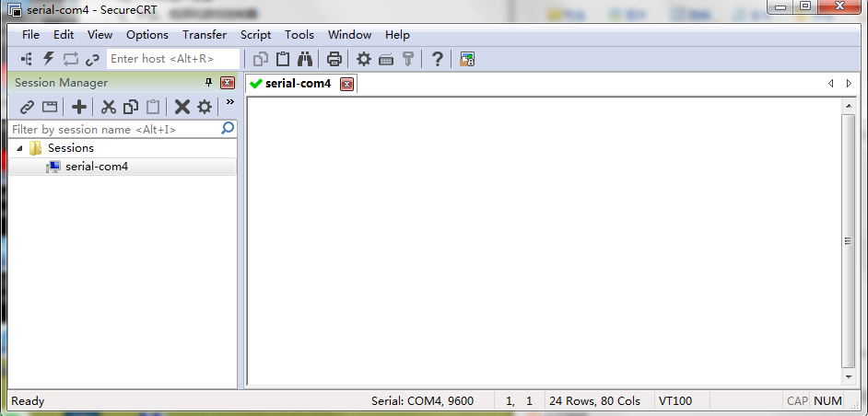Open the Window menu
The image size is (868, 416).
click(x=350, y=35)
